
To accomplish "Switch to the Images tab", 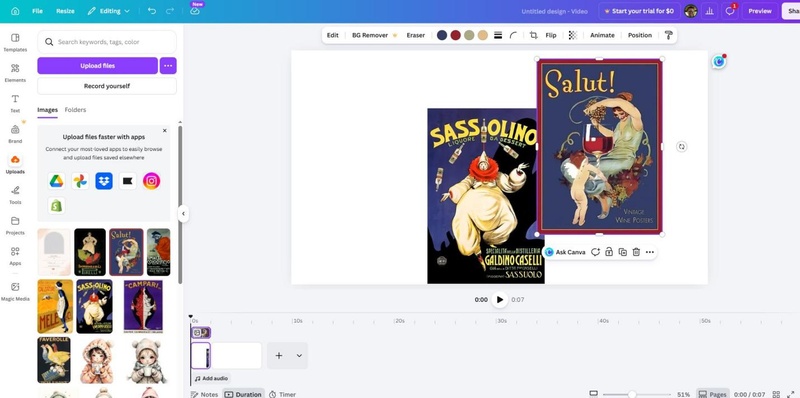I will [47, 110].
